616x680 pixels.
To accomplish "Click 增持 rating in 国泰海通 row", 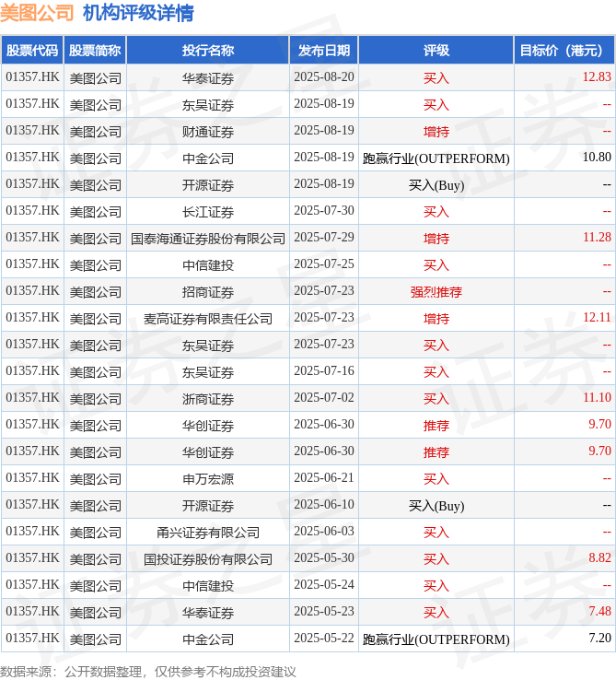I will pos(436,239).
